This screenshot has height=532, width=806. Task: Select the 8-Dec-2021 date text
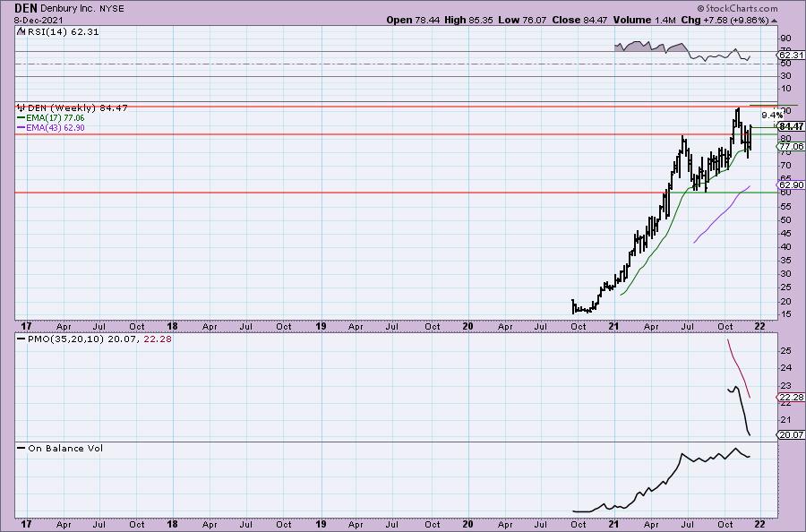point(39,20)
